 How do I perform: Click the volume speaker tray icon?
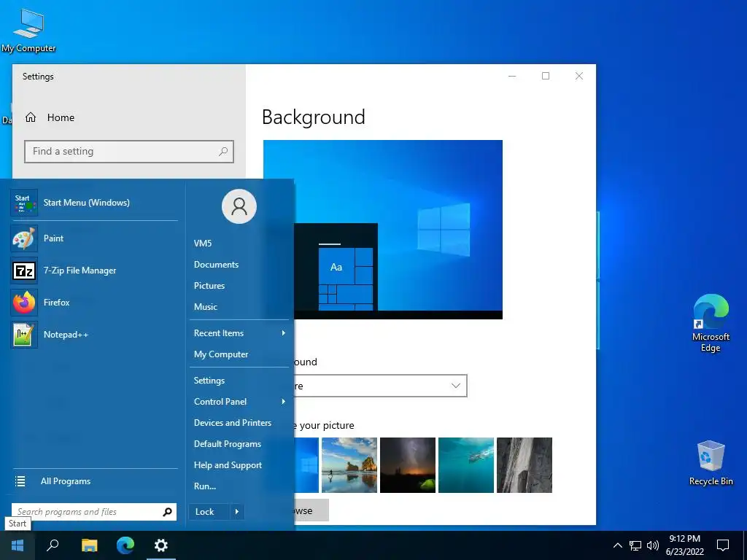coord(653,545)
